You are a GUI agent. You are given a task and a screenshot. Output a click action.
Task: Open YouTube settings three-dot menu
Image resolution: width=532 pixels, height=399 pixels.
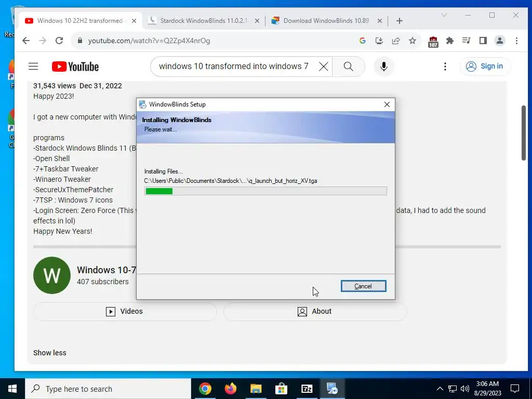tap(445, 66)
